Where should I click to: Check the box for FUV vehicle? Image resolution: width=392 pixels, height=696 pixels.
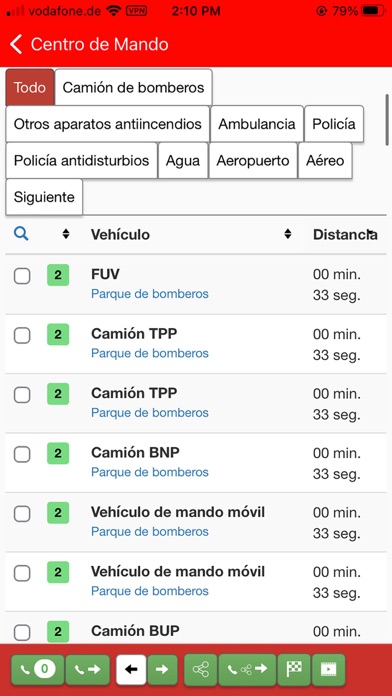pyautogui.click(x=22, y=276)
